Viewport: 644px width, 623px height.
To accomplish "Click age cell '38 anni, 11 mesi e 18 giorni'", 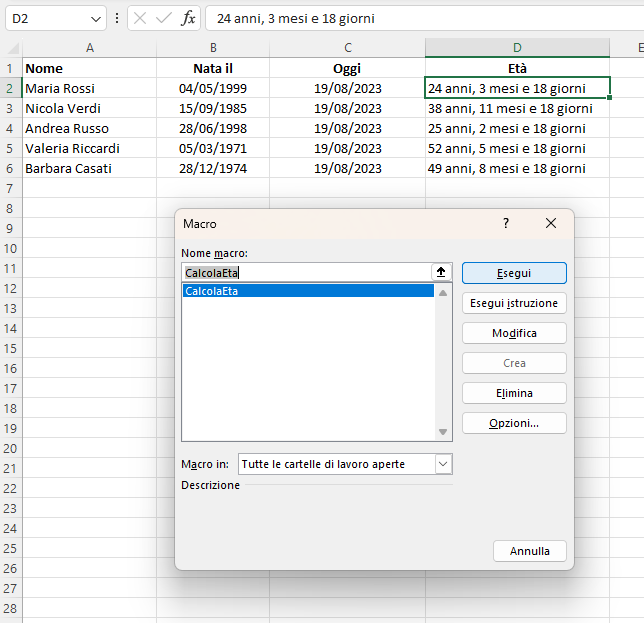I will (x=518, y=108).
